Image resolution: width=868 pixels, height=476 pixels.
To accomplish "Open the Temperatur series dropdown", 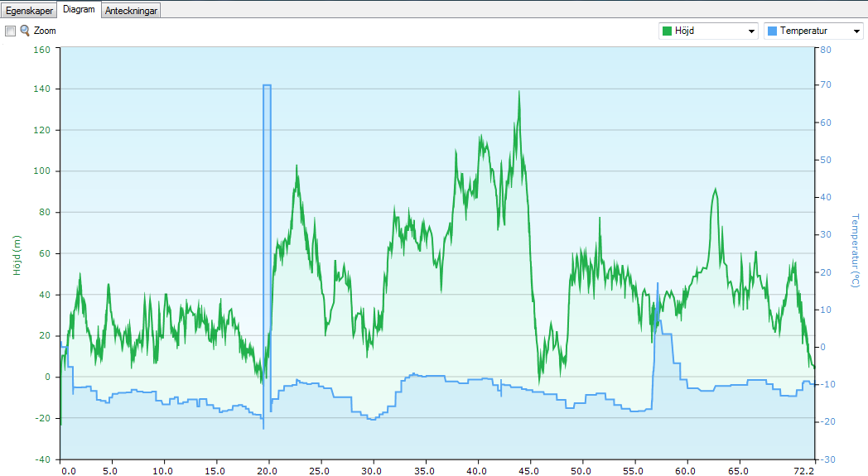I will (813, 31).
